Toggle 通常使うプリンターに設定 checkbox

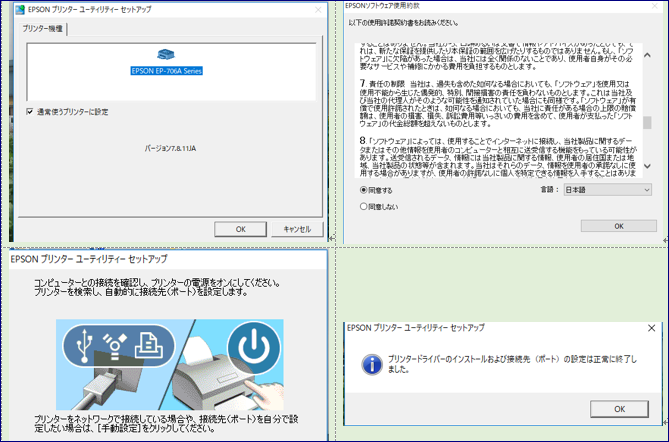point(30,112)
